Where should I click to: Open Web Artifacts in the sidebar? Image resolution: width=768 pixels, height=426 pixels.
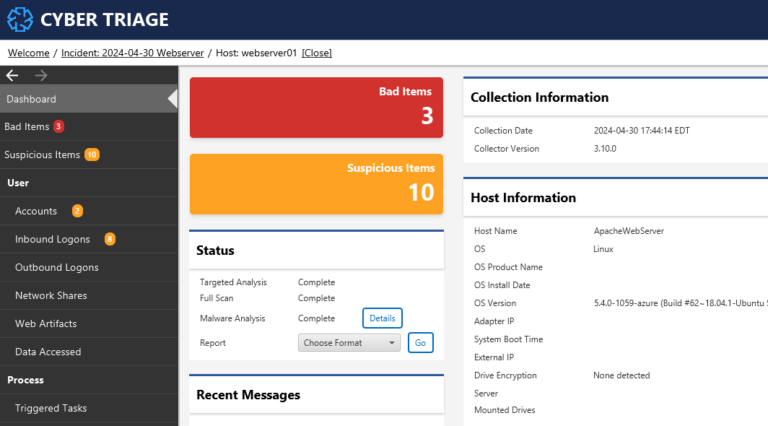[x=46, y=324]
